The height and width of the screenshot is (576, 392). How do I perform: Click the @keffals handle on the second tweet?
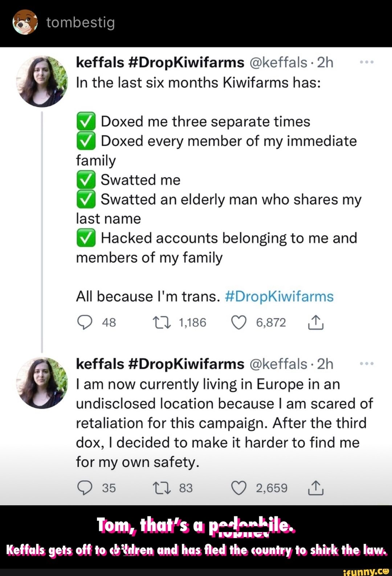coord(280,363)
